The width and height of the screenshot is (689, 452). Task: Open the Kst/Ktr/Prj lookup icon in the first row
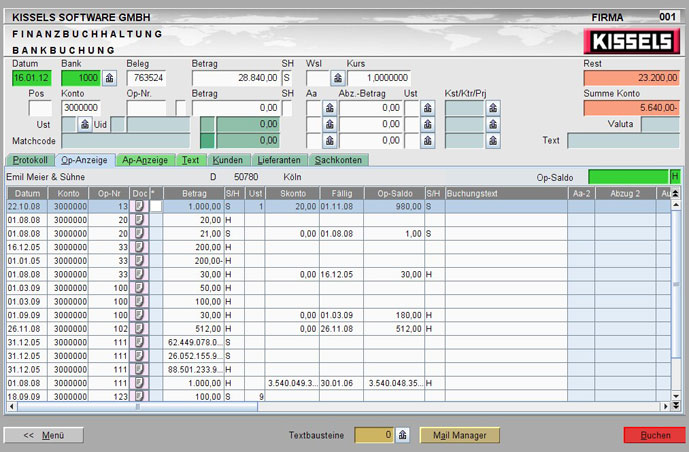point(493,108)
